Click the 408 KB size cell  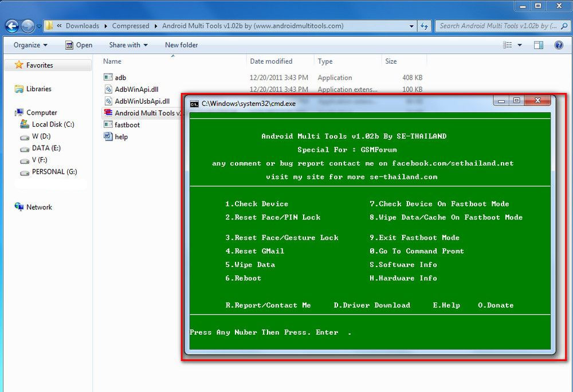[412, 77]
